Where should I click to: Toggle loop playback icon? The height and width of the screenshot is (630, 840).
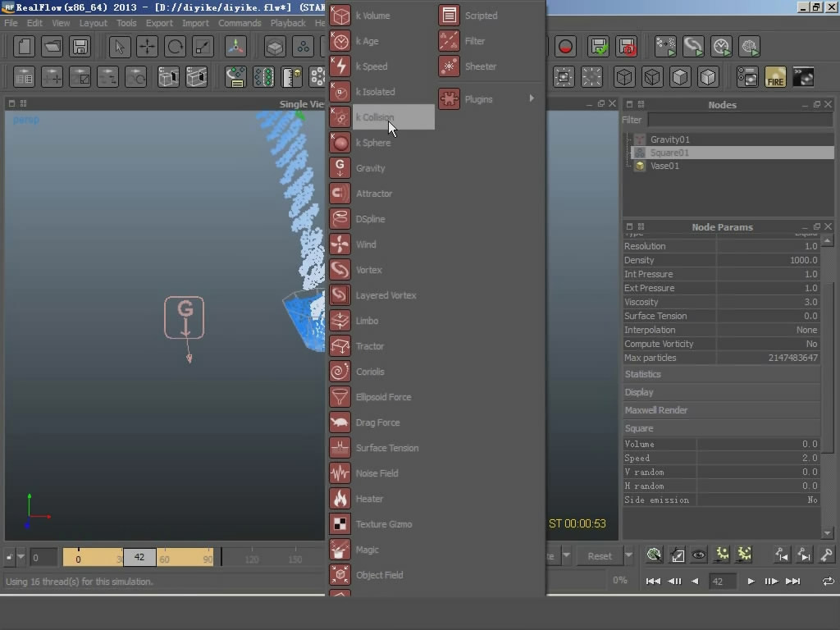click(829, 582)
